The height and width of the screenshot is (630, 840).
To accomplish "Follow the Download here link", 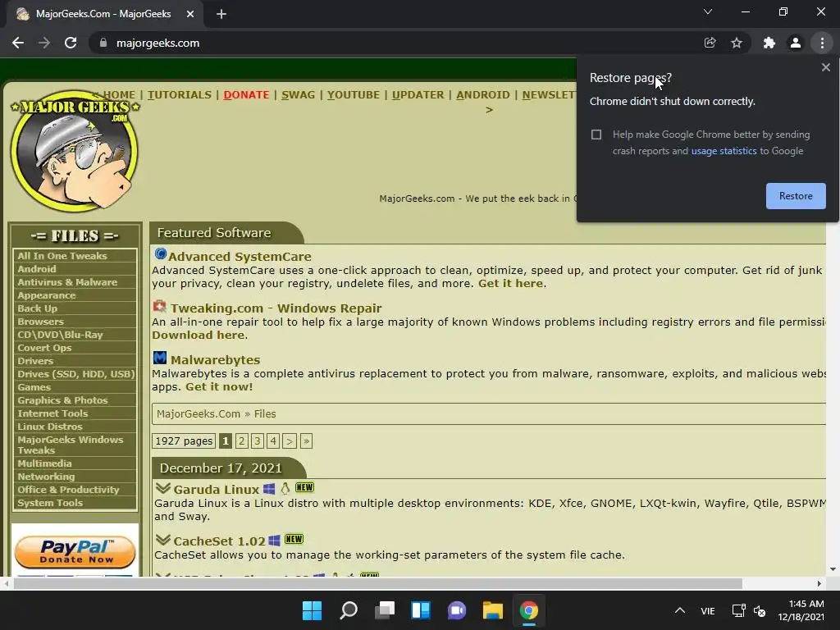I will click(x=198, y=335).
